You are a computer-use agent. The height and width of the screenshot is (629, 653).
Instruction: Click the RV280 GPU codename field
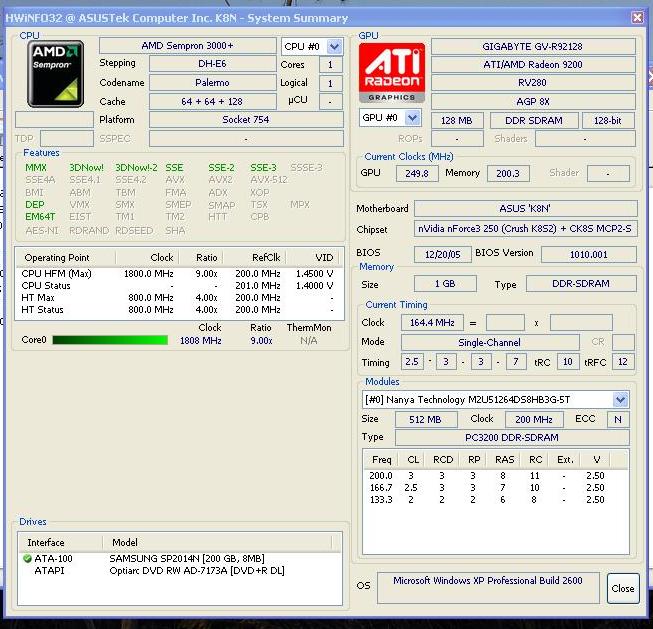tap(533, 82)
